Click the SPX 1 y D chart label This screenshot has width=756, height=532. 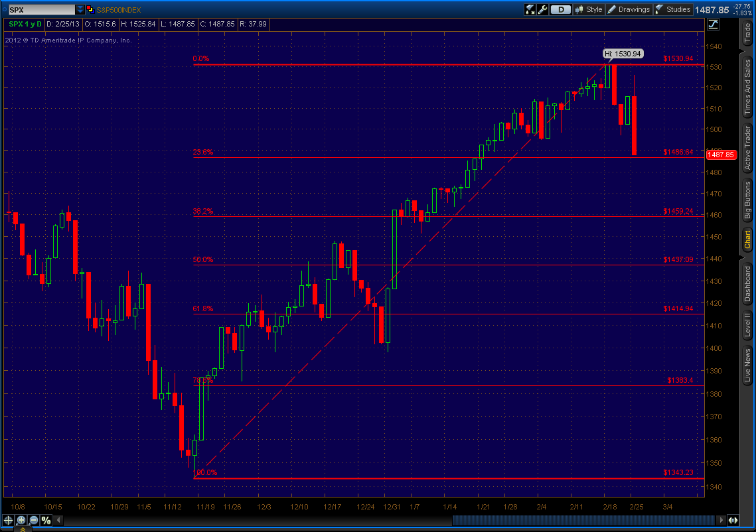coord(25,24)
